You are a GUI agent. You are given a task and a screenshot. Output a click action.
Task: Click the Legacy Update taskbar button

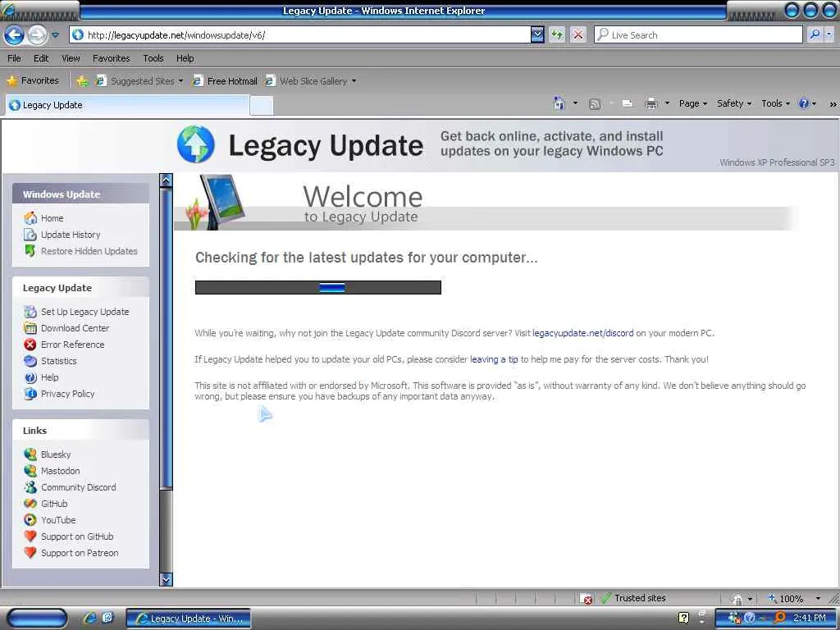click(189, 619)
